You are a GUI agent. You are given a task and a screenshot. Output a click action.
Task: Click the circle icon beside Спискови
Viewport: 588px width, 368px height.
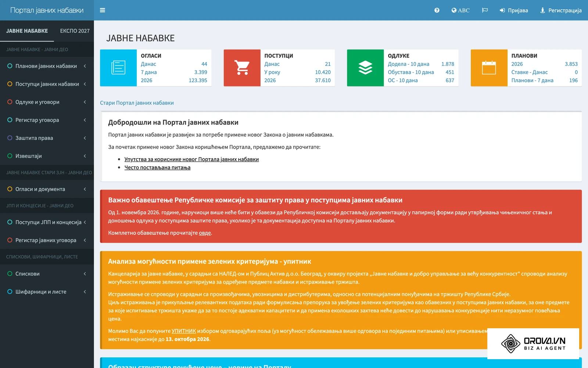10,274
